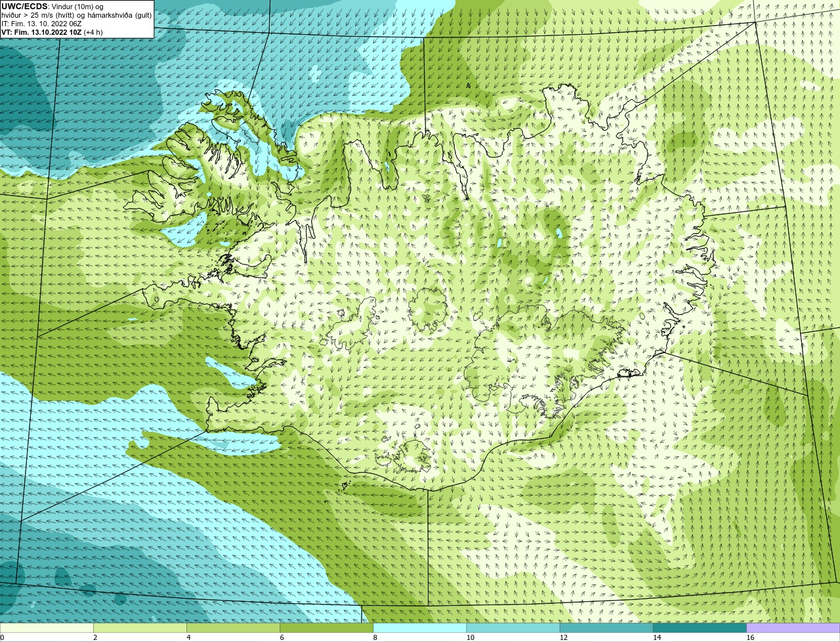Click the olive green 6–8 legend segment
This screenshot has width=840, height=642.
[327, 628]
